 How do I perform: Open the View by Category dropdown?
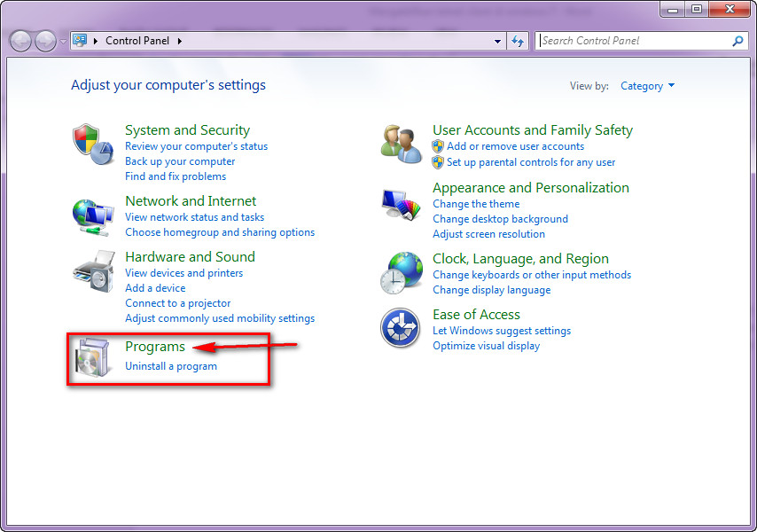point(647,86)
